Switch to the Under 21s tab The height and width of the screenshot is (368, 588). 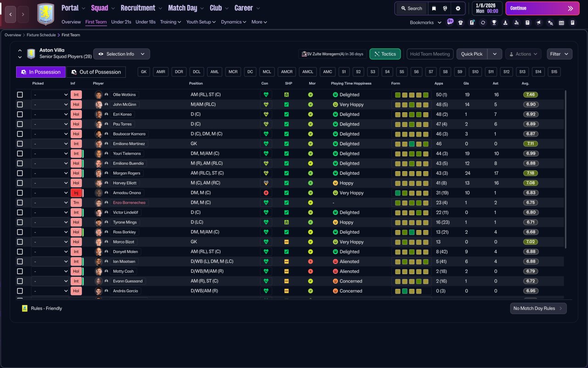pos(121,22)
